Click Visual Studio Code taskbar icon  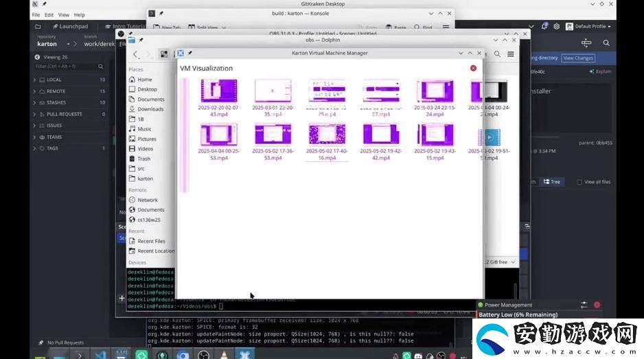[x=100, y=354]
